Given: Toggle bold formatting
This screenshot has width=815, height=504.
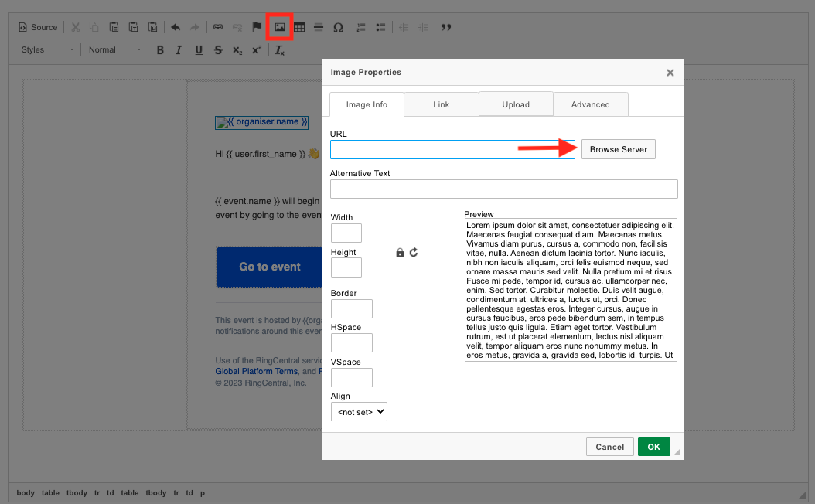Looking at the screenshot, I should (x=160, y=50).
